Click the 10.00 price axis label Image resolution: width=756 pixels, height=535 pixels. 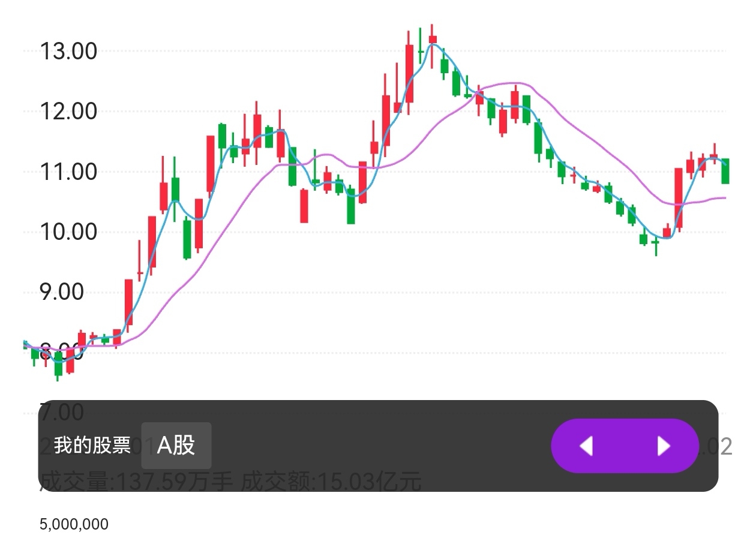68,232
